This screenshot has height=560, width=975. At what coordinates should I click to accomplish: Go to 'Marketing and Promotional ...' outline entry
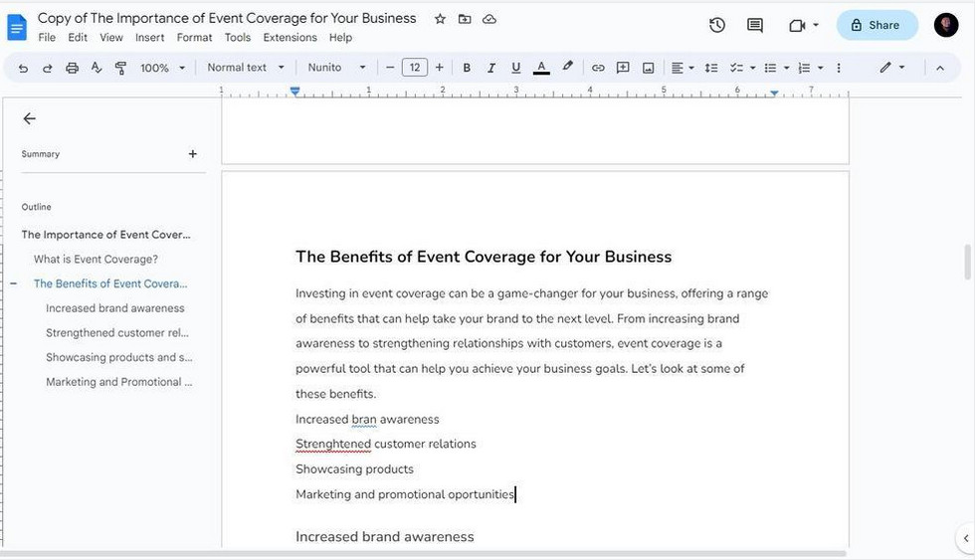tap(118, 382)
